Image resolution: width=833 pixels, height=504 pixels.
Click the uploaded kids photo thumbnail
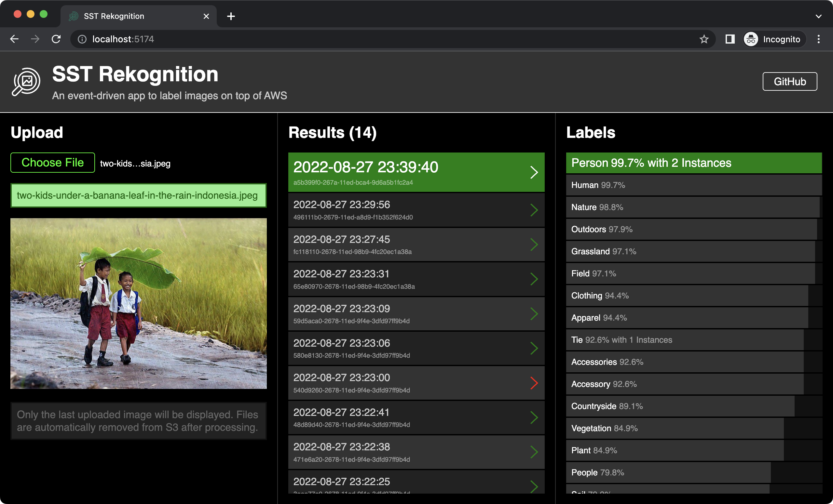[138, 303]
